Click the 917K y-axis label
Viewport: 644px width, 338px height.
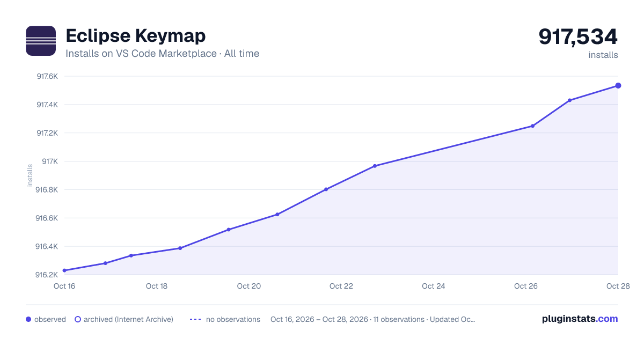click(x=50, y=161)
